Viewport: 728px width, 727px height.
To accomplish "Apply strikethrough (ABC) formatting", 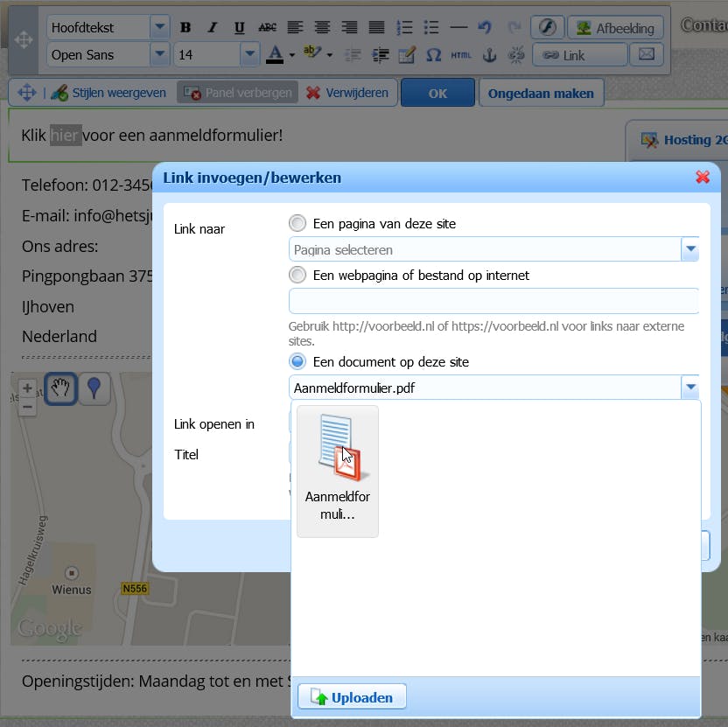I will 267,27.
